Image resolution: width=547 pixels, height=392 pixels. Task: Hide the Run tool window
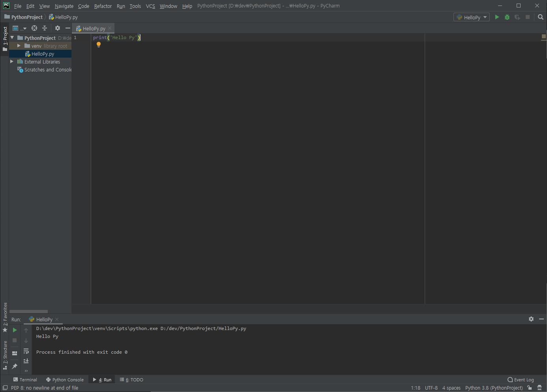[x=541, y=319]
